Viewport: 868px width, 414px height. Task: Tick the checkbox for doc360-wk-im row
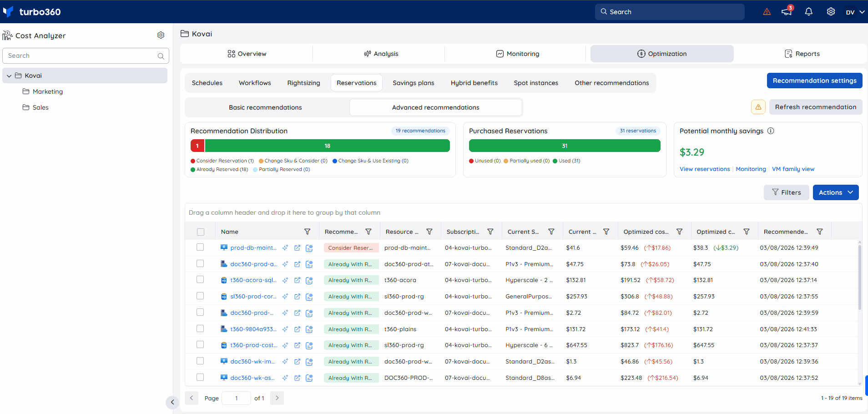(200, 361)
